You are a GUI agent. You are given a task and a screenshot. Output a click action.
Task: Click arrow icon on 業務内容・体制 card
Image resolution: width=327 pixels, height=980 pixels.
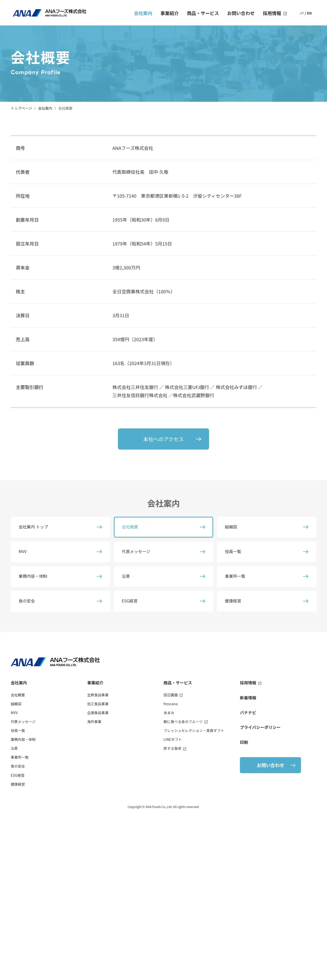tap(99, 576)
